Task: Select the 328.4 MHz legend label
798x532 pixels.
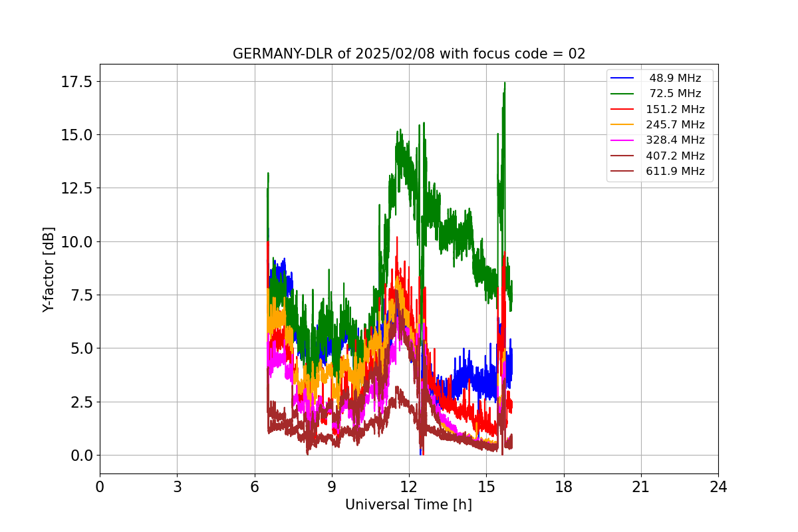Action: pos(675,140)
